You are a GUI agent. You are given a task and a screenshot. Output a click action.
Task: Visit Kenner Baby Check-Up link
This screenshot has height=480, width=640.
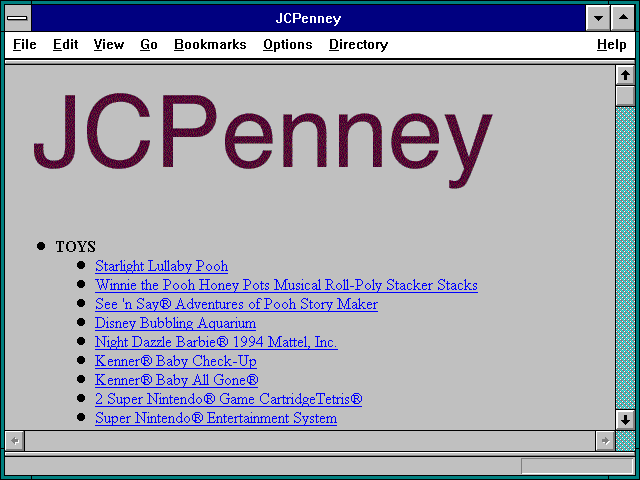[x=176, y=361]
